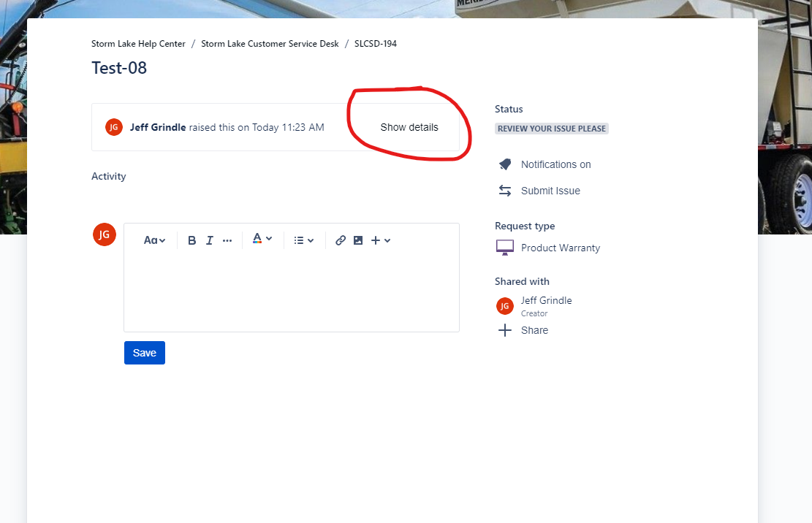Insert a link using the link icon

pos(340,240)
